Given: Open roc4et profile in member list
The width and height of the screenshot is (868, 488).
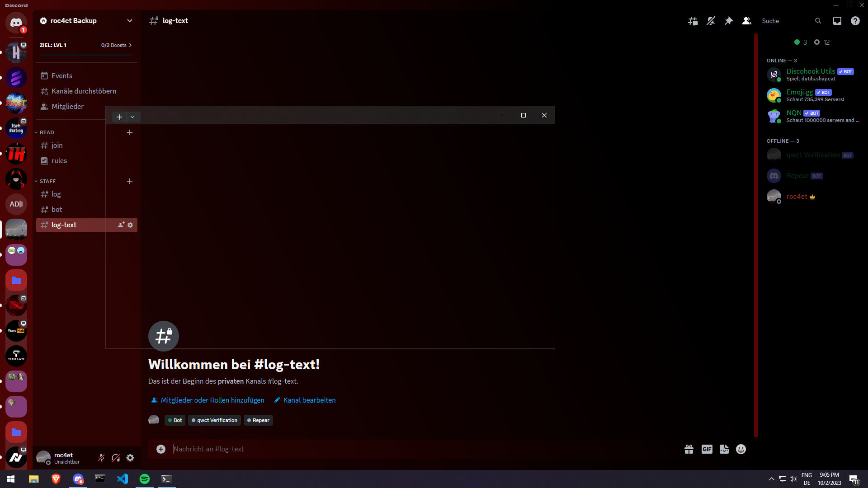Looking at the screenshot, I should click(x=813, y=197).
